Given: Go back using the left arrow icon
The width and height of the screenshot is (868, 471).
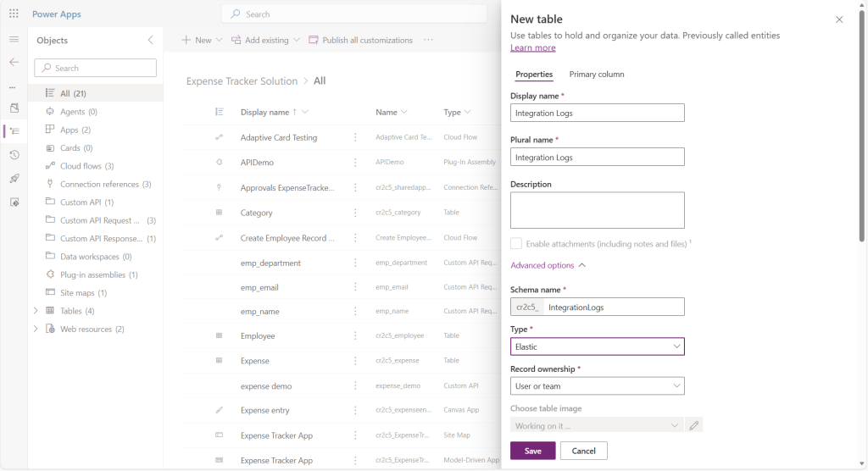Looking at the screenshot, I should [x=14, y=62].
